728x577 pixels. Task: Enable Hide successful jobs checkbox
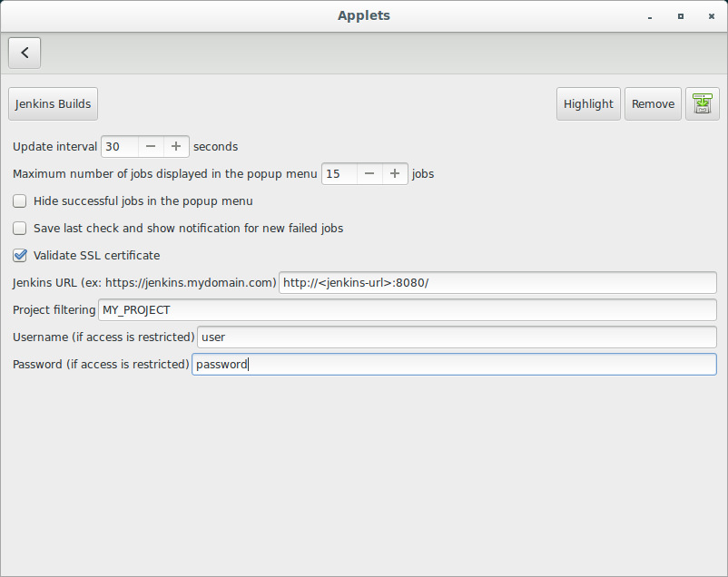click(19, 201)
